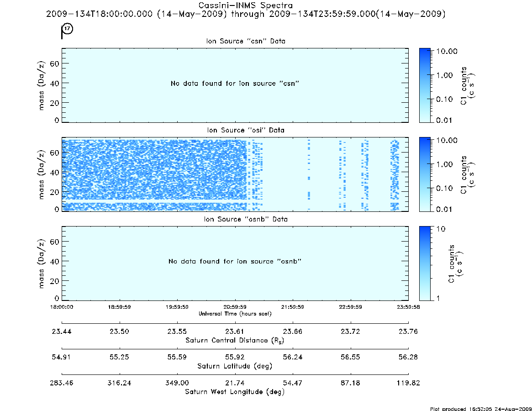Click longitude value 349.00
This screenshot has height=411, width=532.
177,383
